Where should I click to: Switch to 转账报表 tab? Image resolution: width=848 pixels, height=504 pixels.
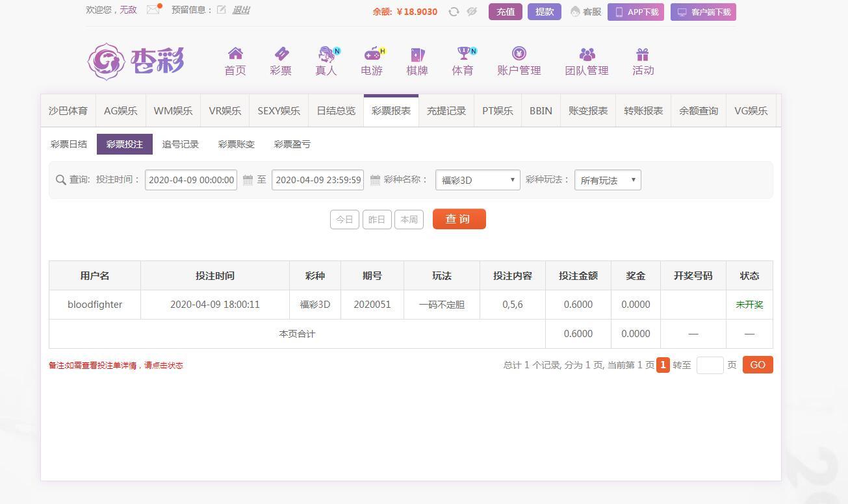[643, 110]
